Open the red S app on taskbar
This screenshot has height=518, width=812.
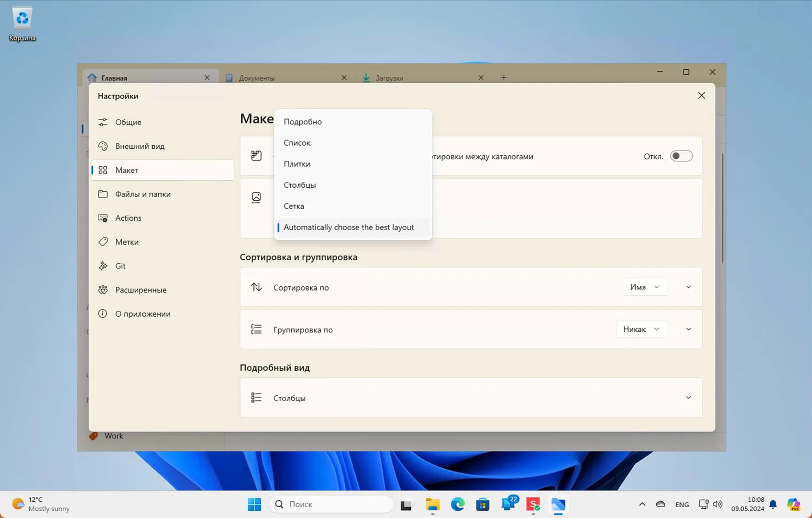pos(533,504)
